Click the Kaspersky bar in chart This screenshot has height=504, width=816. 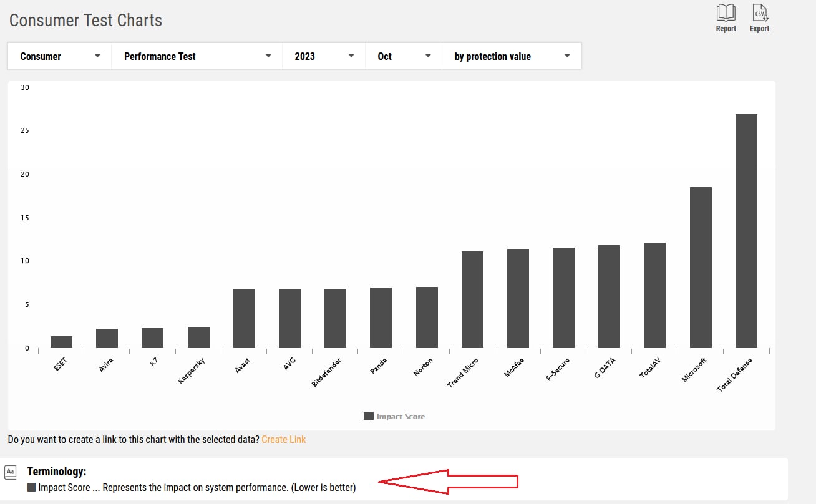pos(198,337)
